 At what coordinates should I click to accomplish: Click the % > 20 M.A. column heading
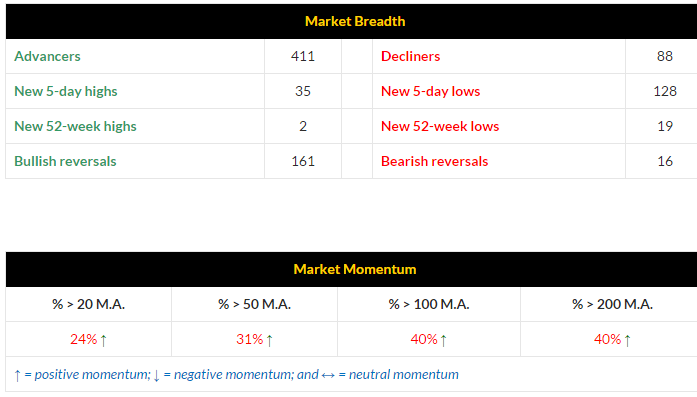coord(88,305)
